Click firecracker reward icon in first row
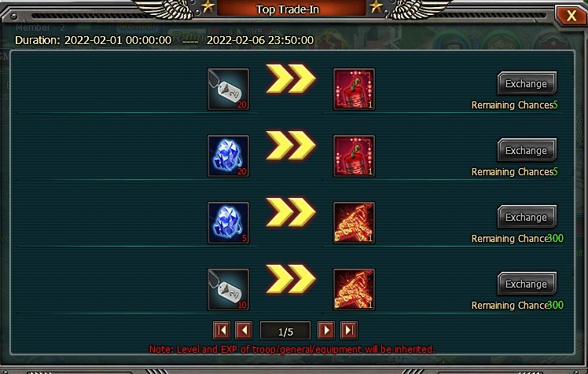The image size is (588, 374). point(354,90)
